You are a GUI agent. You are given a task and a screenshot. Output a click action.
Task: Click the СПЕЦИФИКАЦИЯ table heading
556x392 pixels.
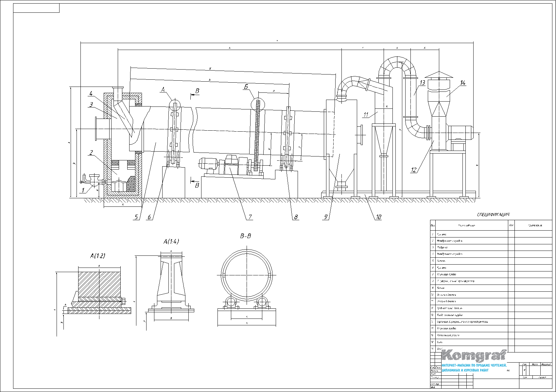point(493,215)
